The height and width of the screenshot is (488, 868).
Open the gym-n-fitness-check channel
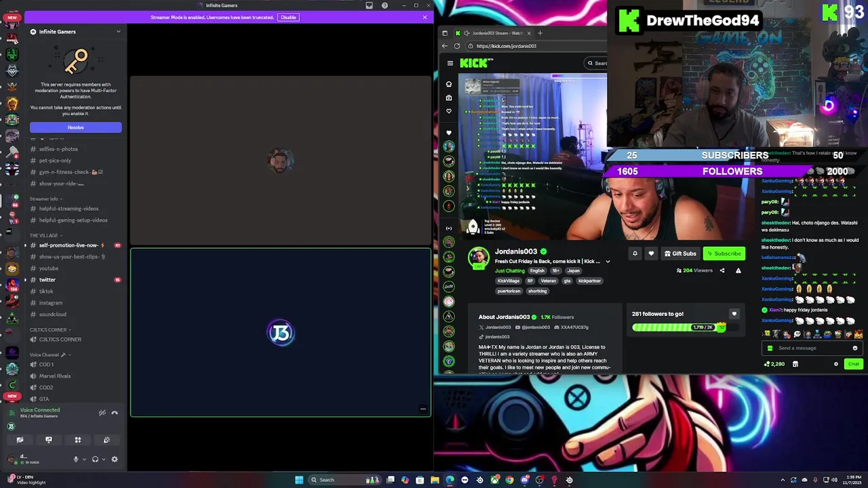66,172
